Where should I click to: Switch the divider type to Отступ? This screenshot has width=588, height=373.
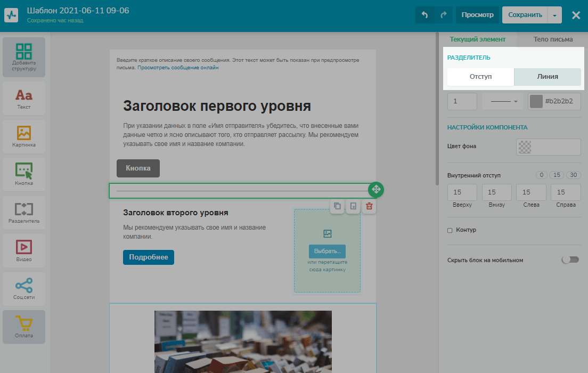click(x=480, y=77)
